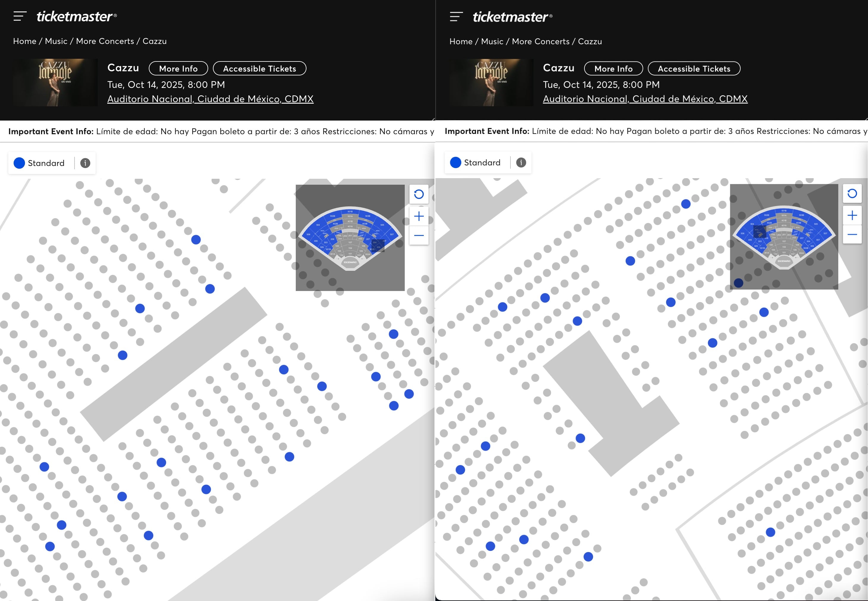Click info icon beside Standard in left window
Image resolution: width=868 pixels, height=601 pixels.
[85, 163]
